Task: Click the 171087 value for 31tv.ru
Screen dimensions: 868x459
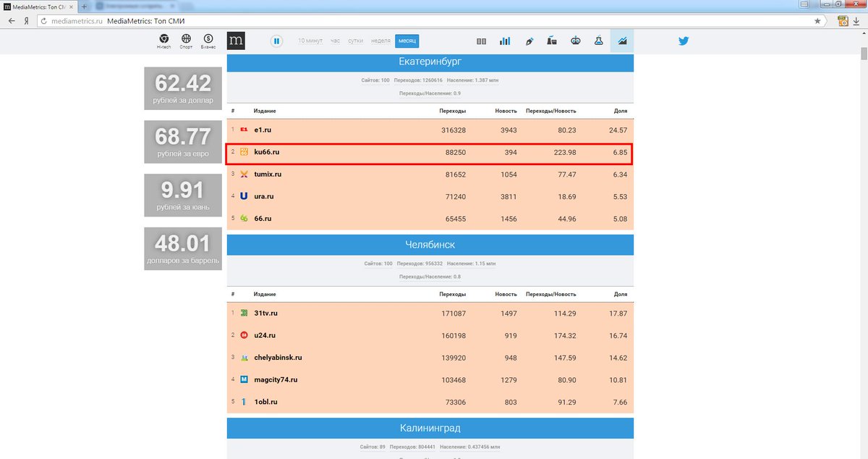Action: (x=454, y=313)
